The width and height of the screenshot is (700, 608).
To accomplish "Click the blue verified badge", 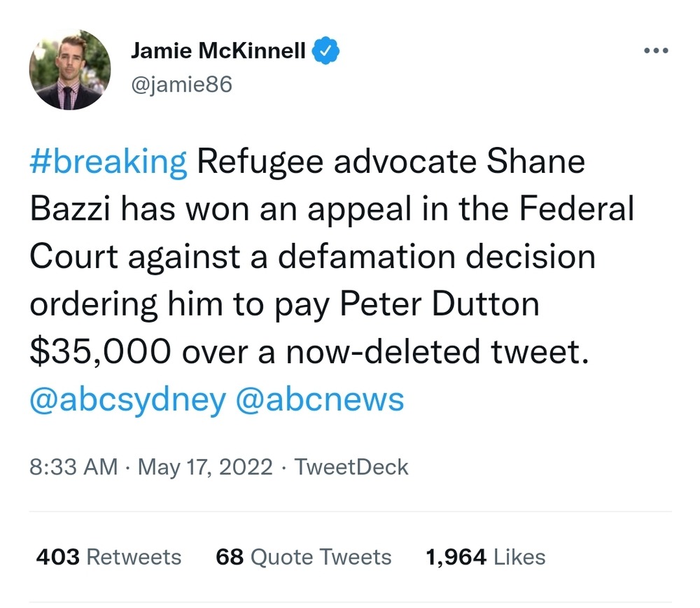I will coord(326,50).
